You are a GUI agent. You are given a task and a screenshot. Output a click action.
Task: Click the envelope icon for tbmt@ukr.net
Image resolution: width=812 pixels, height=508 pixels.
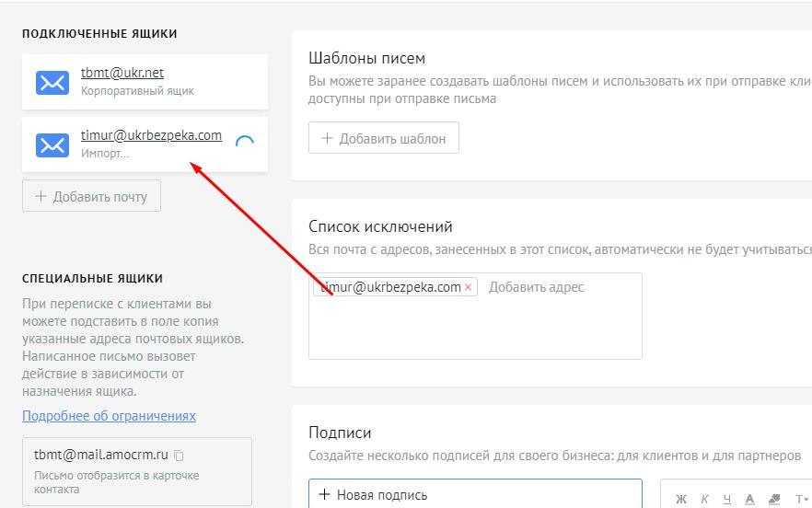[52, 82]
